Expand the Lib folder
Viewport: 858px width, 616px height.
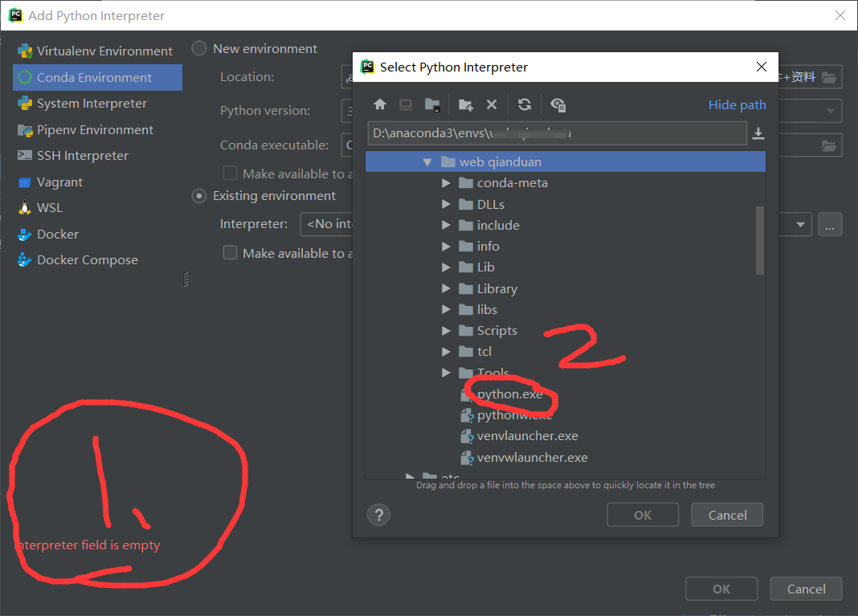pyautogui.click(x=446, y=267)
